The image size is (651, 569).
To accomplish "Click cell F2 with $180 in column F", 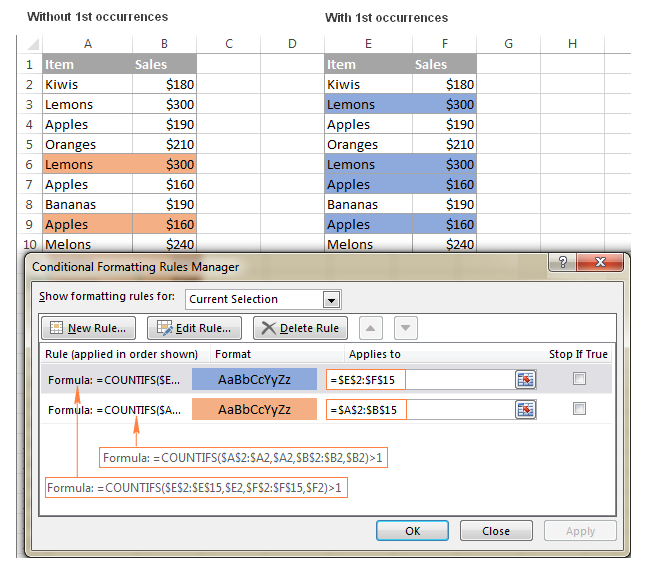I will 445,84.
